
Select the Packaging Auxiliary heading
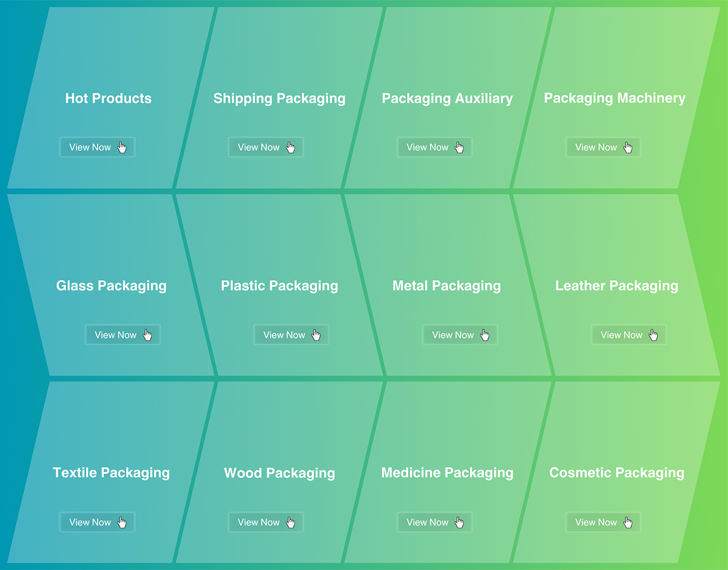(x=447, y=98)
